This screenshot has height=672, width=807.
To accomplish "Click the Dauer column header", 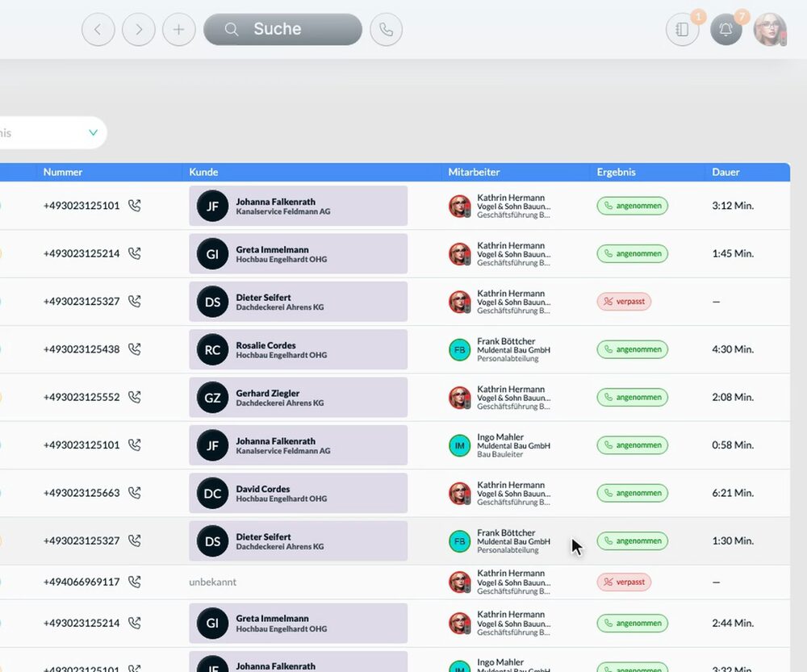I will pos(725,173).
